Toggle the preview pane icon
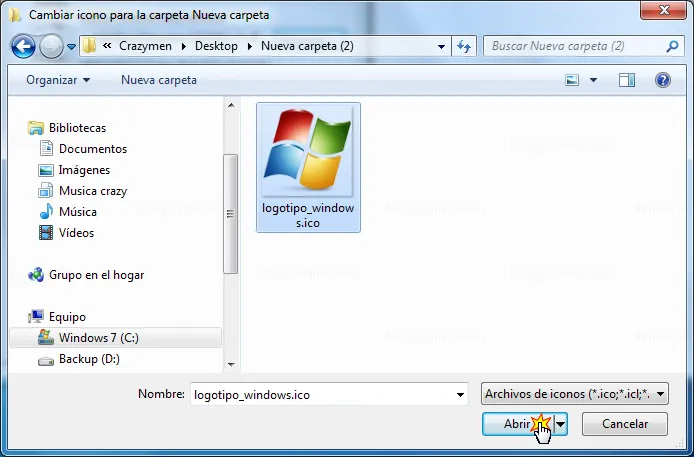The height and width of the screenshot is (457, 694). [627, 80]
